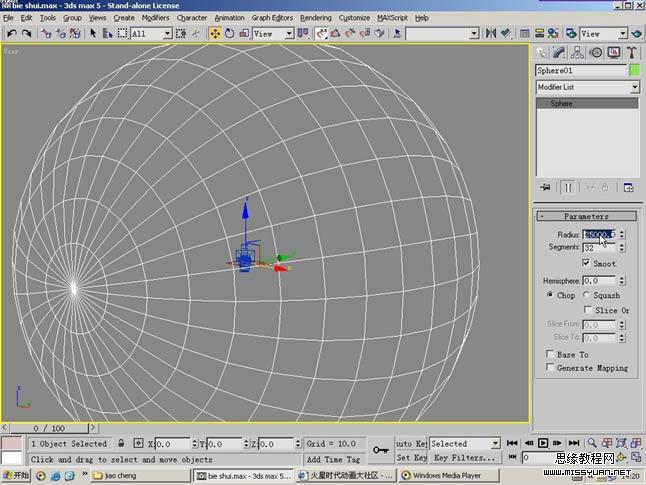This screenshot has height=485, width=646.
Task: Select the rectangular selection region tool
Action: [x=122, y=33]
